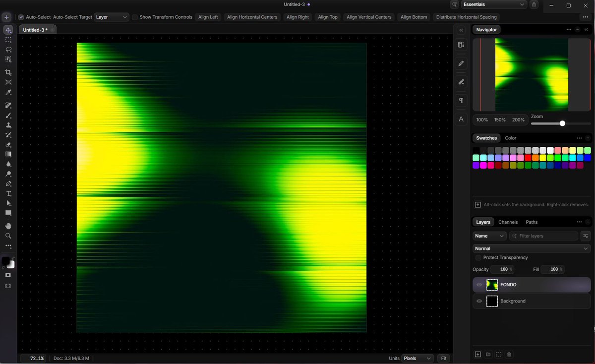Screen dimensions: 595x364
Task: Open the Name layer filter type dropdown
Action: coord(489,236)
